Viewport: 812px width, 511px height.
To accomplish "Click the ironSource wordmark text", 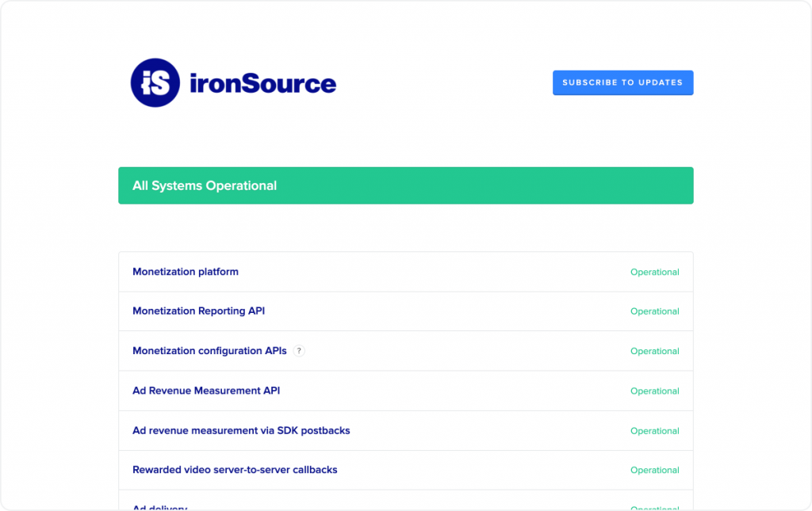I will (x=262, y=82).
